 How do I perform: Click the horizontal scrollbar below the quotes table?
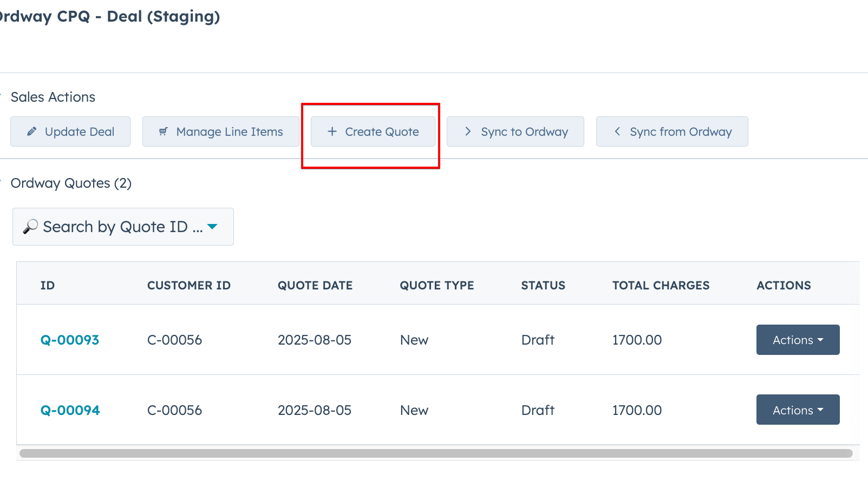coord(433,451)
